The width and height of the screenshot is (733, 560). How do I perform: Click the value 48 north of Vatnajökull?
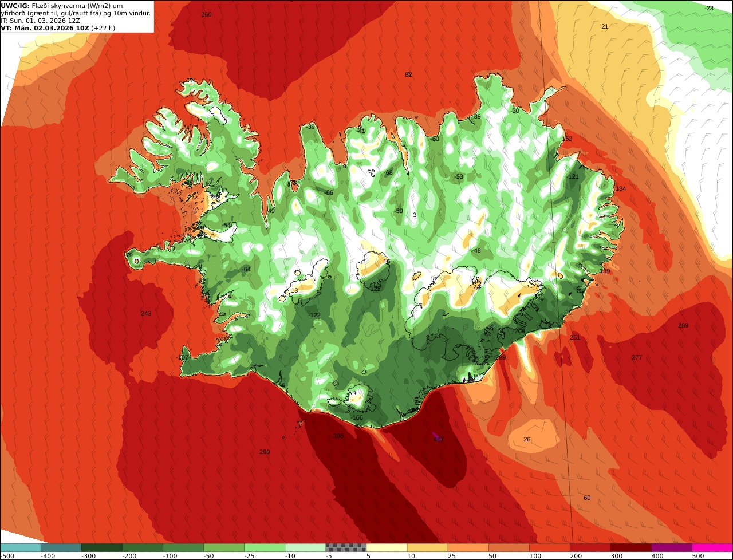tap(477, 250)
